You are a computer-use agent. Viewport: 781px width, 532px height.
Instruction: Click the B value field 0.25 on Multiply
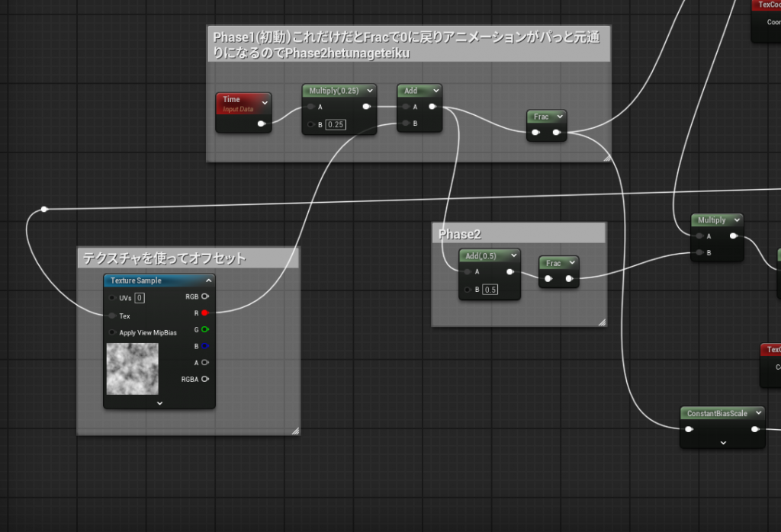[336, 124]
